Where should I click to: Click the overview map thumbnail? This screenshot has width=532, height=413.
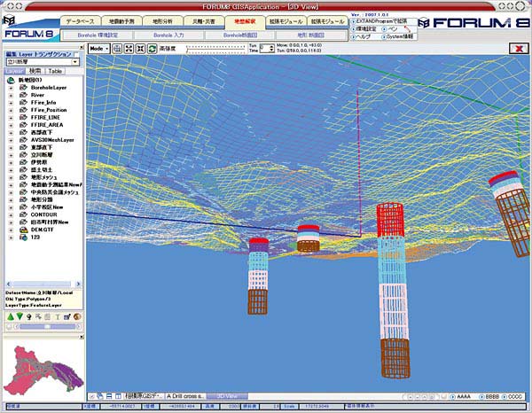point(43,369)
